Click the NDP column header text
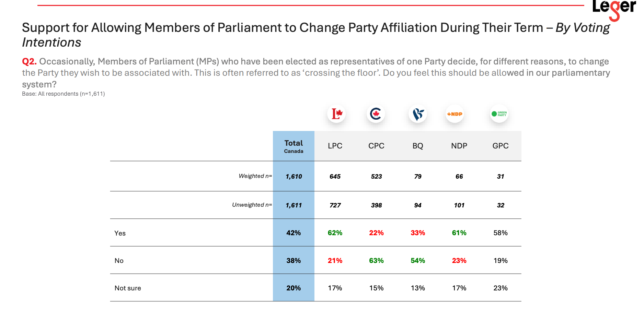The height and width of the screenshot is (336, 644). [x=459, y=146]
